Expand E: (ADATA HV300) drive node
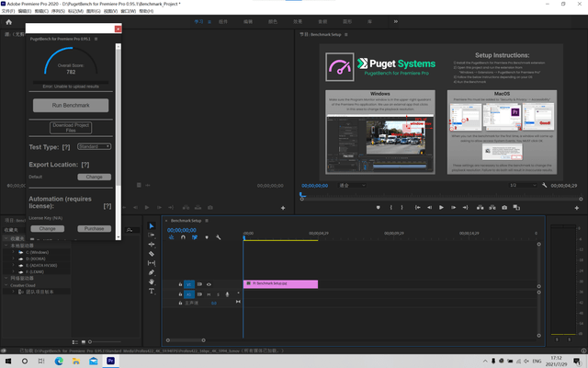Image resolution: width=588 pixels, height=368 pixels. [x=14, y=265]
